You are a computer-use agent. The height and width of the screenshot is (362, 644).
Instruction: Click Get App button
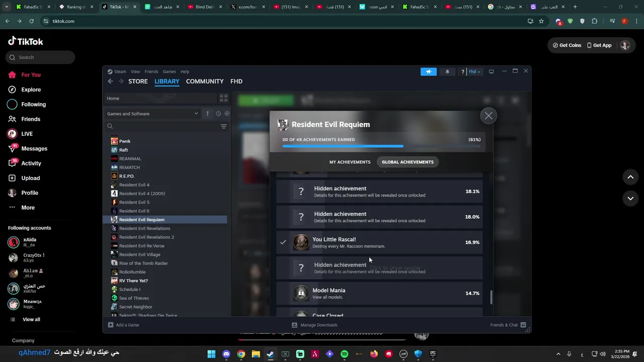[599, 45]
